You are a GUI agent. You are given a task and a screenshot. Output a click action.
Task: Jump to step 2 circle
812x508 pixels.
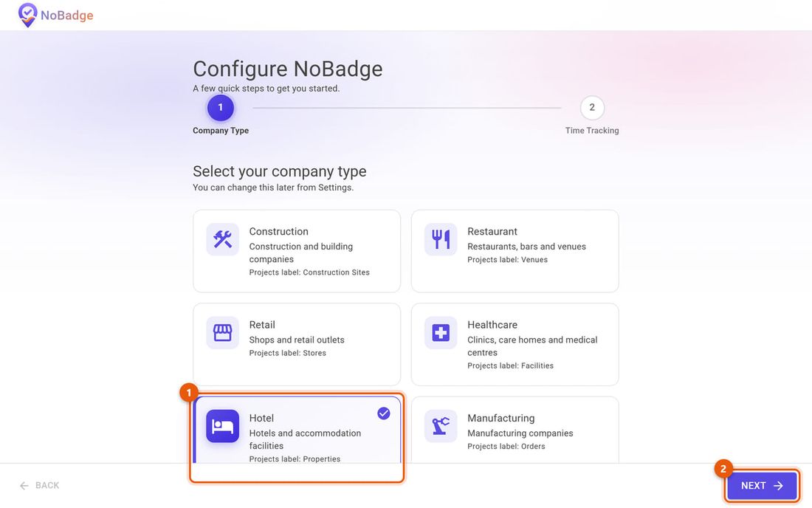pos(592,108)
